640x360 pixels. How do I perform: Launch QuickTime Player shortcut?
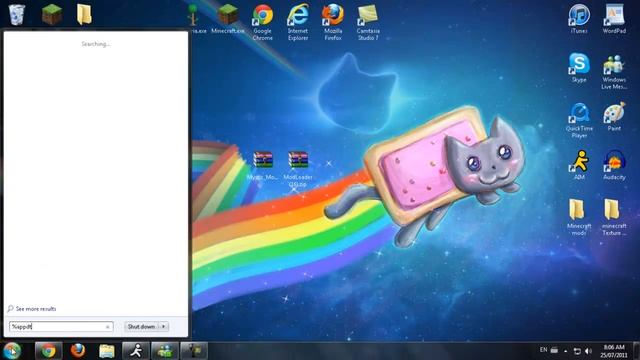579,120
